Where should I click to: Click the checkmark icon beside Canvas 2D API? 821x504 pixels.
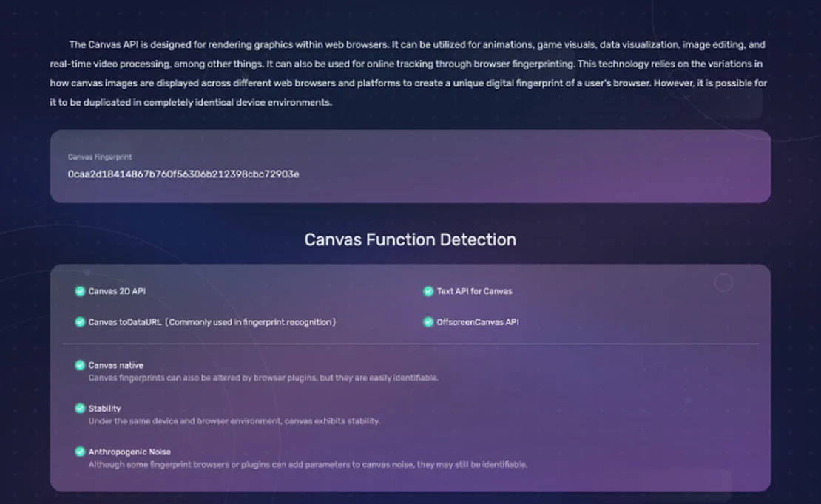coord(80,291)
